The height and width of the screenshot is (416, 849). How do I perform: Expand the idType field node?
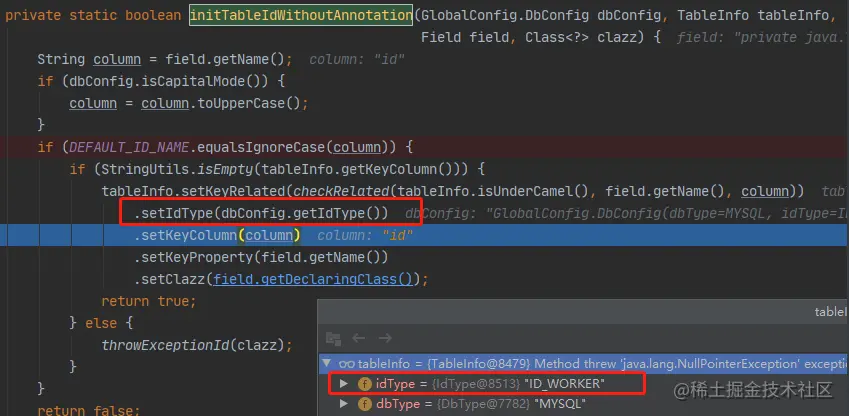point(343,384)
